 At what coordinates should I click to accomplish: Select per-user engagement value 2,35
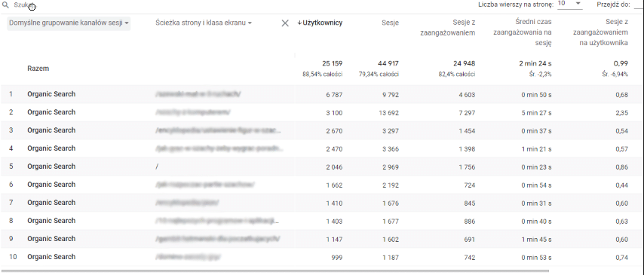tap(622, 113)
